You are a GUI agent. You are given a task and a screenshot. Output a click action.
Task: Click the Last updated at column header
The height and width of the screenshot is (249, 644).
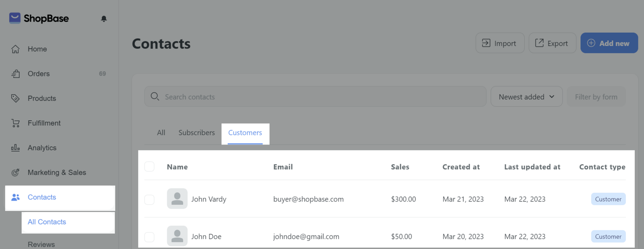tap(532, 167)
